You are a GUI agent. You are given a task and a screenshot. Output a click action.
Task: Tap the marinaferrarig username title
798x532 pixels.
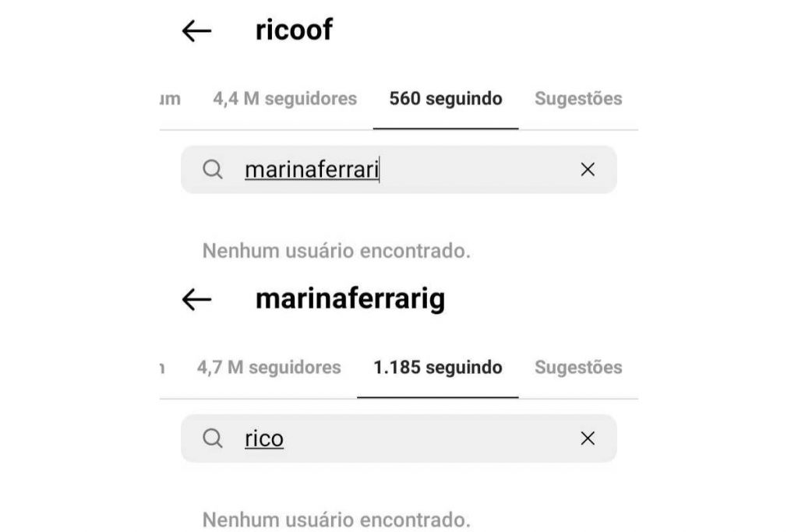tap(350, 299)
